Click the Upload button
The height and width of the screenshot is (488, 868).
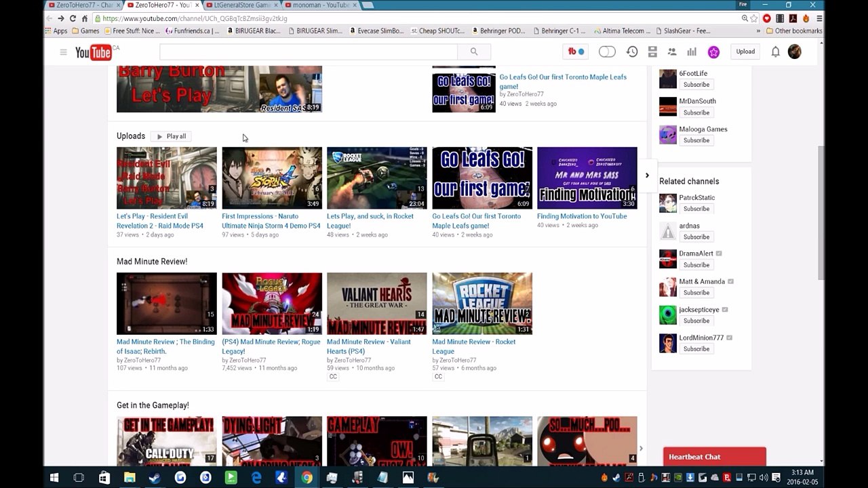click(745, 52)
